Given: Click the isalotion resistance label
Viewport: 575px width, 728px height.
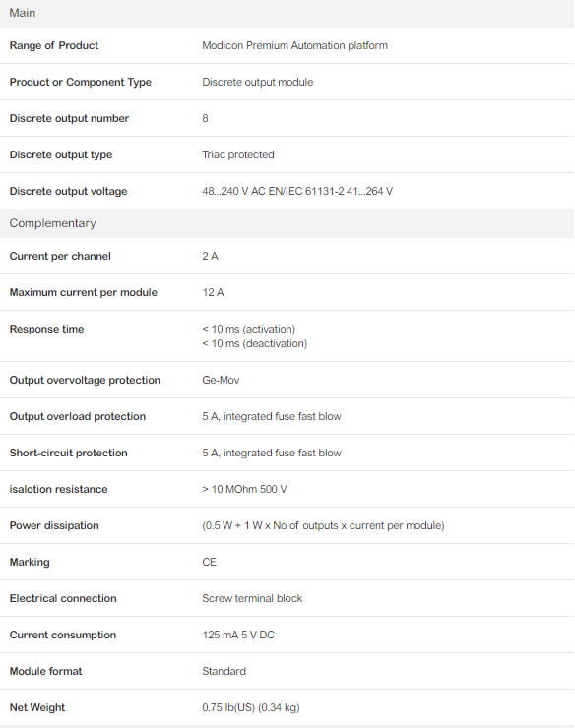Looking at the screenshot, I should click(58, 489).
